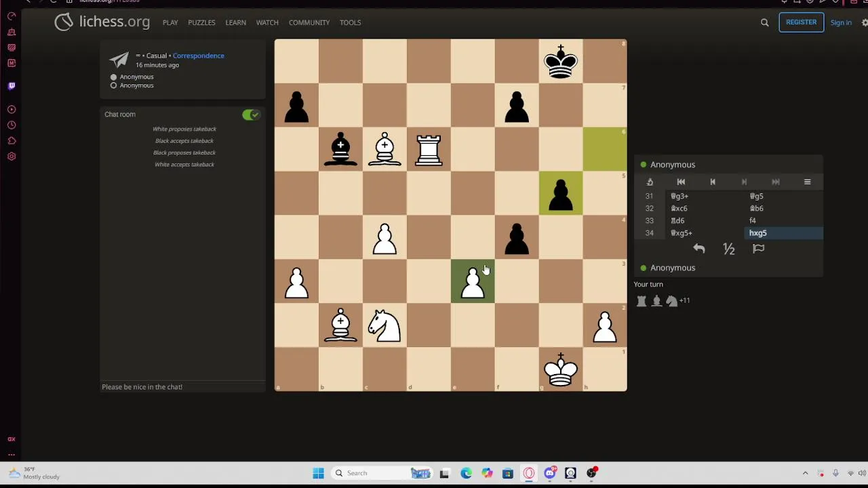Click the lichess.org logo
868x488 pixels.
[x=102, y=22]
